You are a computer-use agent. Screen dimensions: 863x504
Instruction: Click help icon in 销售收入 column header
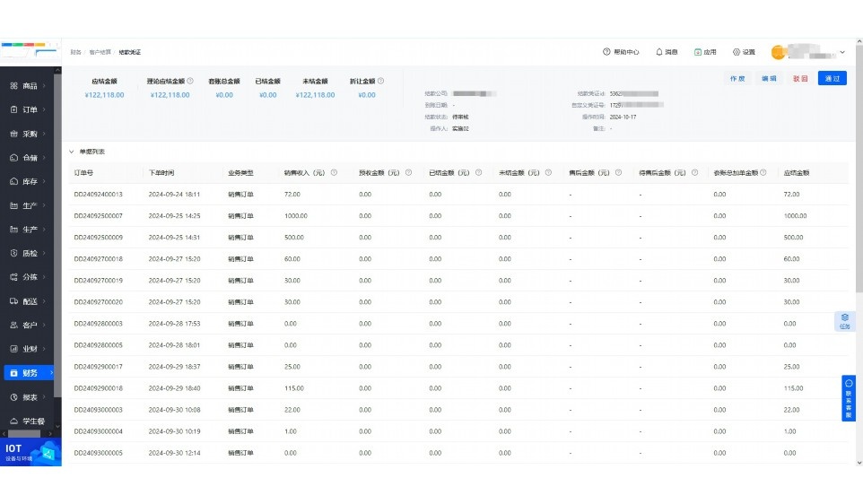click(334, 173)
